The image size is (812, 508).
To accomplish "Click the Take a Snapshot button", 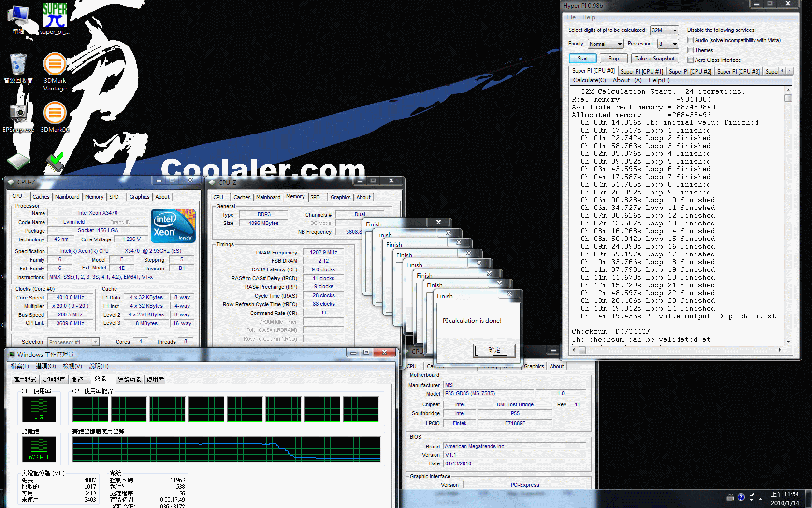I will click(x=655, y=59).
